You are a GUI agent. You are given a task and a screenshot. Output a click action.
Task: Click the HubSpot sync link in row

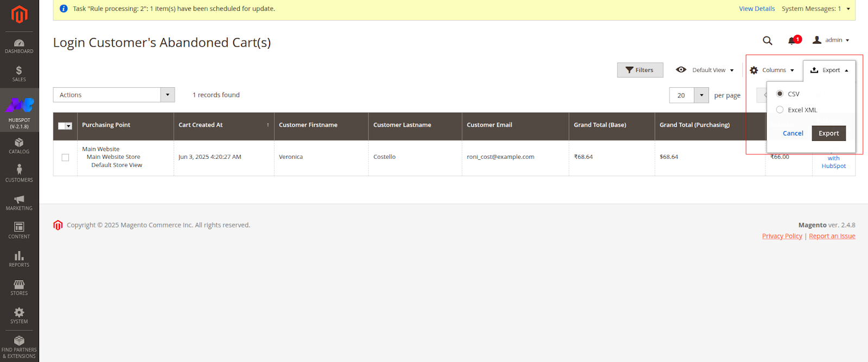[833, 162]
